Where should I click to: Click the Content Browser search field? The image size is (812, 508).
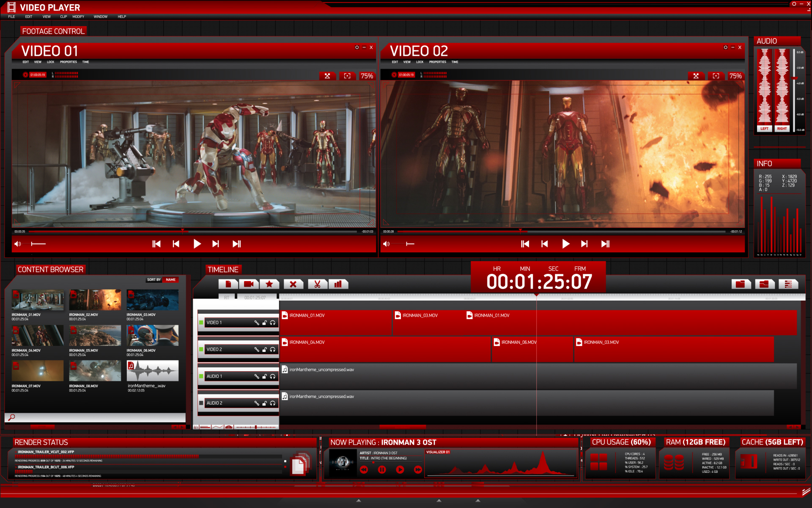(95, 417)
